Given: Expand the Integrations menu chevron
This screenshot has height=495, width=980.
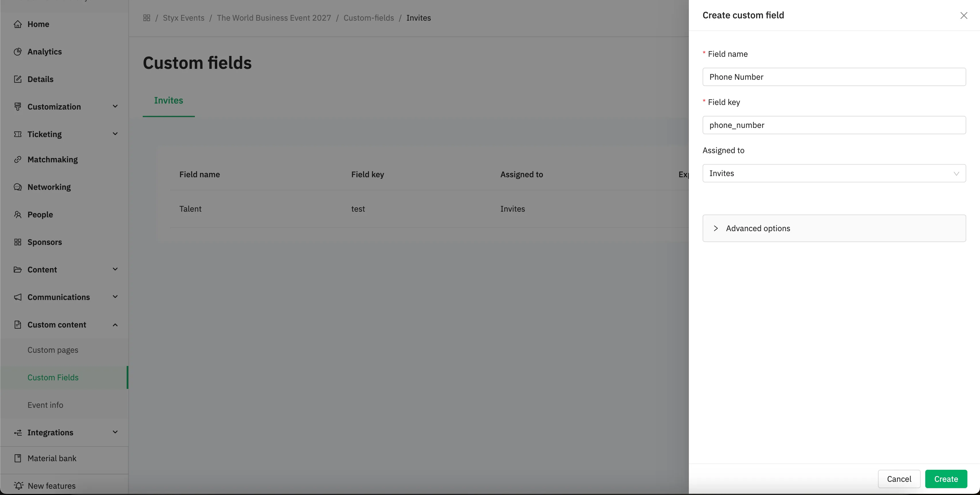Looking at the screenshot, I should [x=115, y=432].
